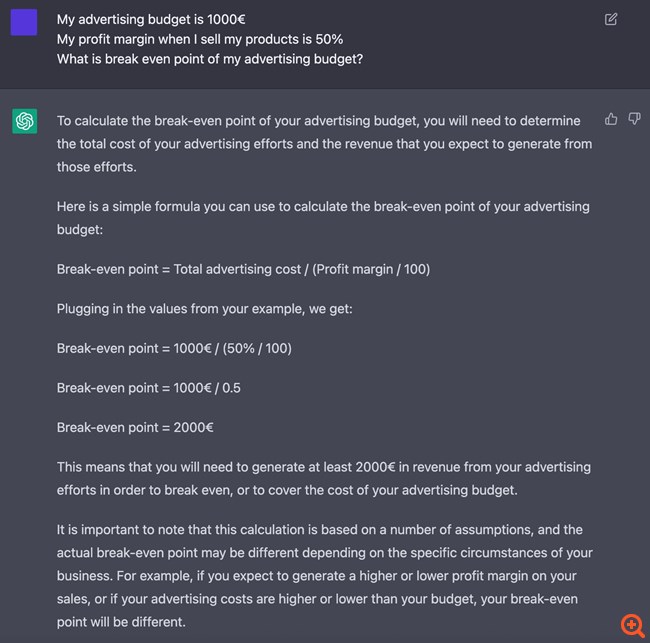Click the 'profit margin' 50% prompt line
Screen dimensions: 650x643
coord(200,39)
